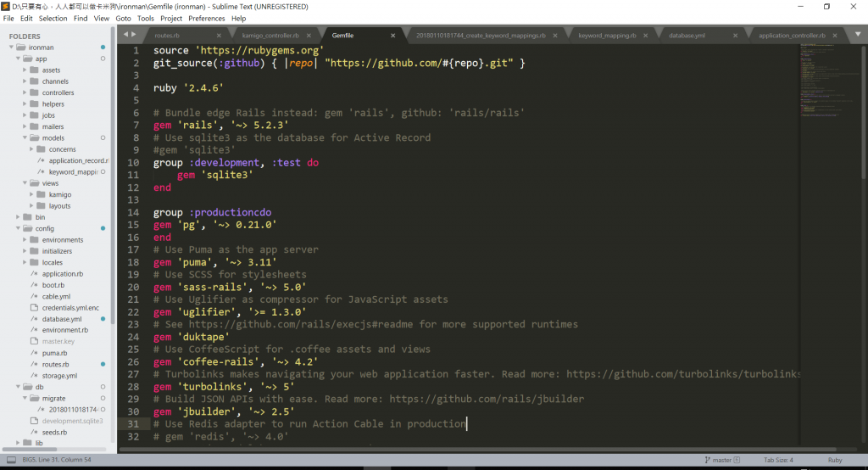Open seeds.rb in the db folder
Viewport: 868px width, 470px height.
point(54,433)
